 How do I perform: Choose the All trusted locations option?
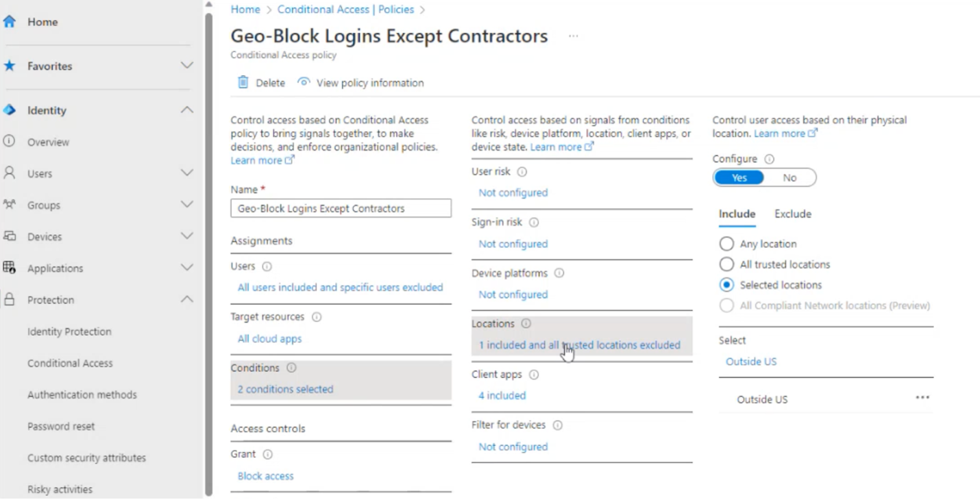(726, 264)
